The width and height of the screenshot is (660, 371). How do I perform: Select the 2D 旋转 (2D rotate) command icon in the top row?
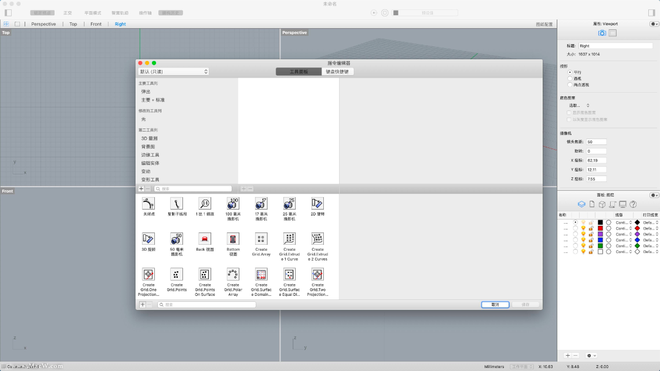[317, 204]
